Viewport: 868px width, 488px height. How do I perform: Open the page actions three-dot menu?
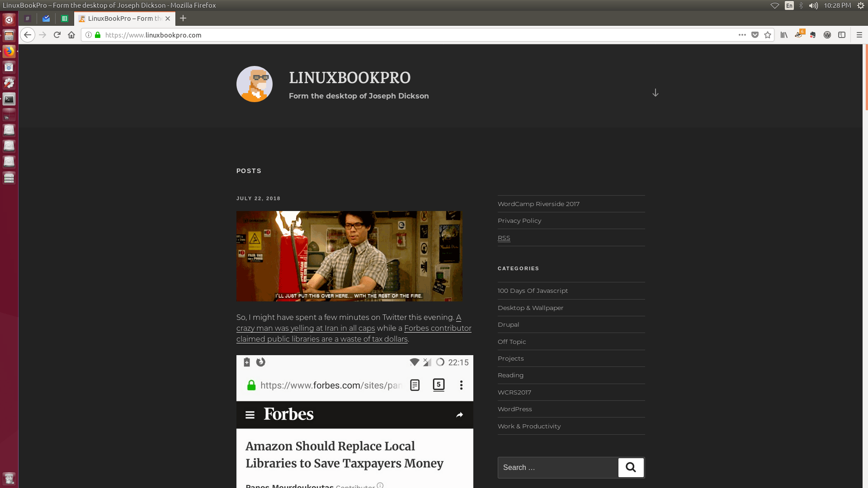click(742, 35)
